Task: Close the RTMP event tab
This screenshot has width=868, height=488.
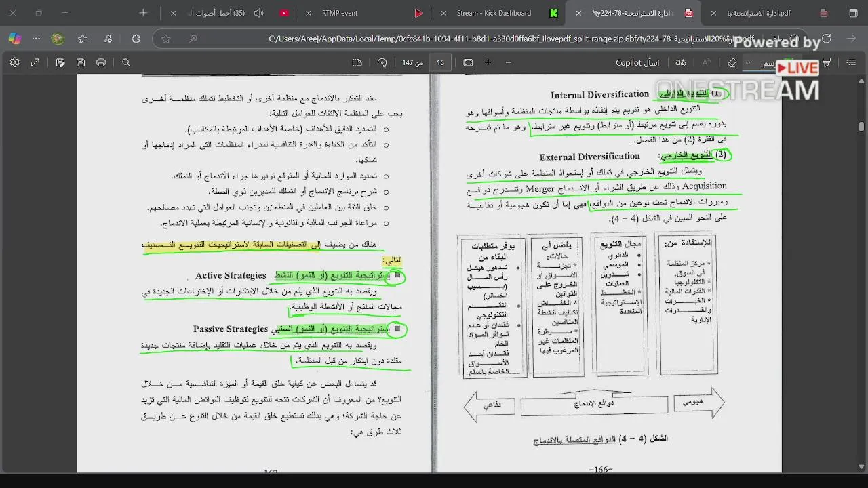Action: point(309,13)
